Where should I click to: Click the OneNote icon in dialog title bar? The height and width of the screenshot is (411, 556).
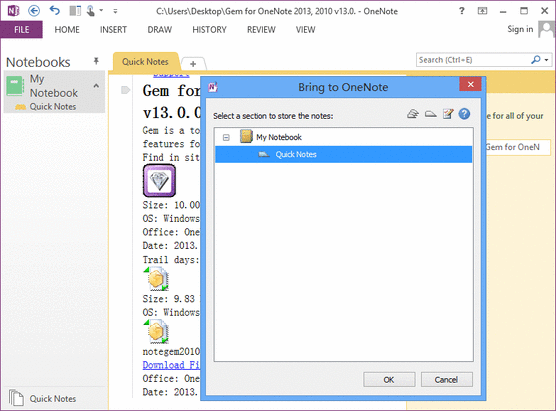tap(213, 87)
